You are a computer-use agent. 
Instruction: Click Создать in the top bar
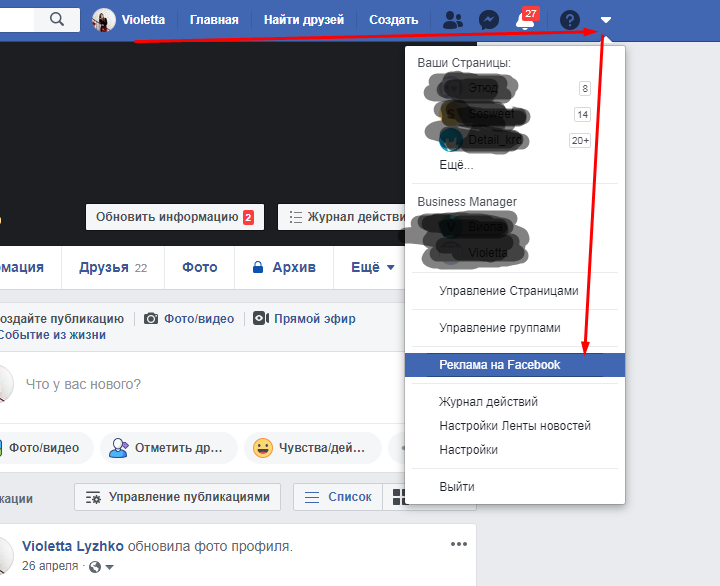(x=394, y=20)
